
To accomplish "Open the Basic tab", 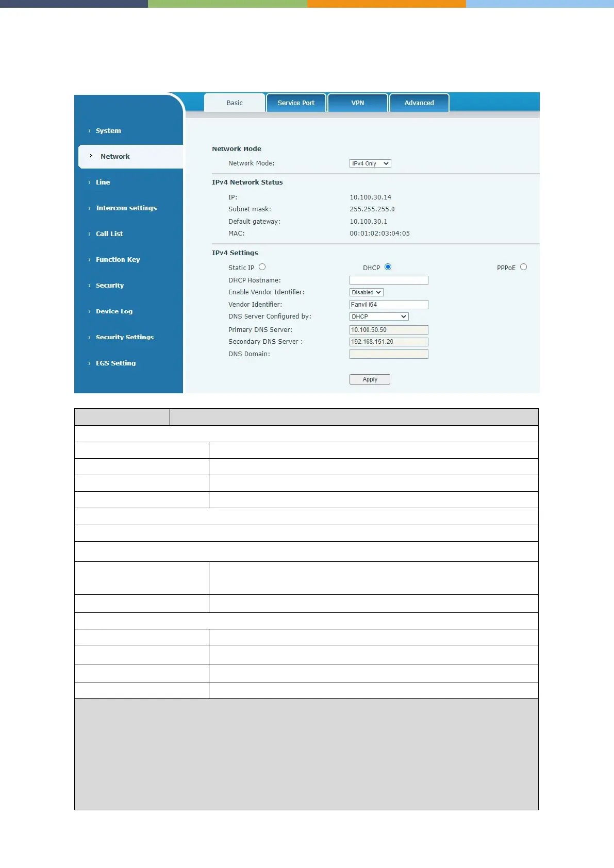I will pos(235,103).
